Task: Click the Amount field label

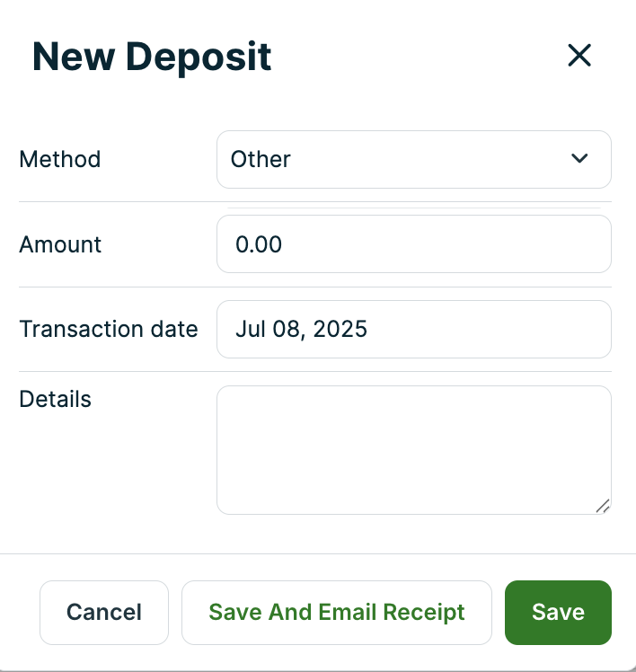Action: (x=60, y=244)
